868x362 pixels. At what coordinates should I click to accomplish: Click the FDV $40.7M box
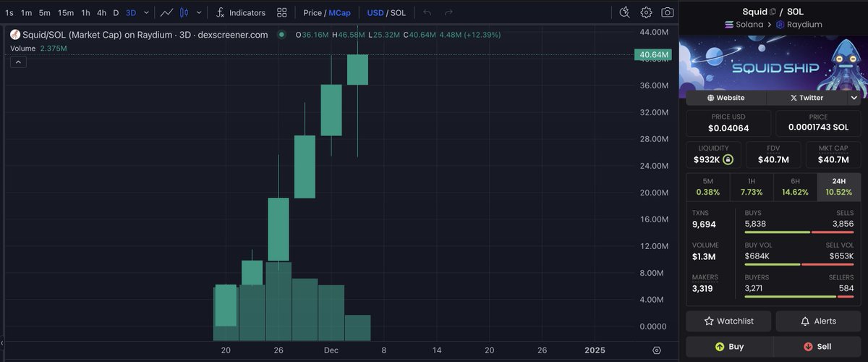click(773, 154)
